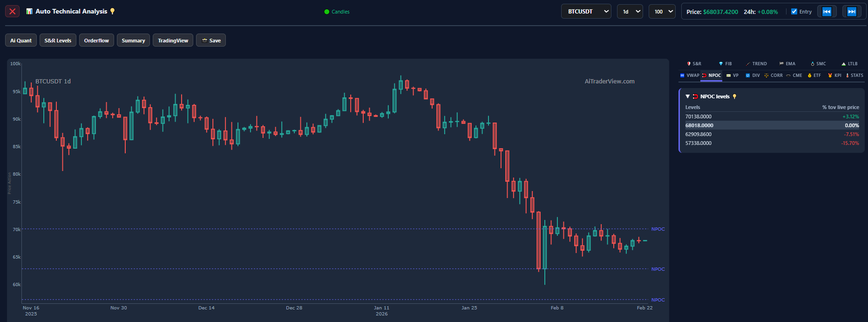This screenshot has height=322, width=868.
Task: Select the KPI medal tab
Action: 834,75
